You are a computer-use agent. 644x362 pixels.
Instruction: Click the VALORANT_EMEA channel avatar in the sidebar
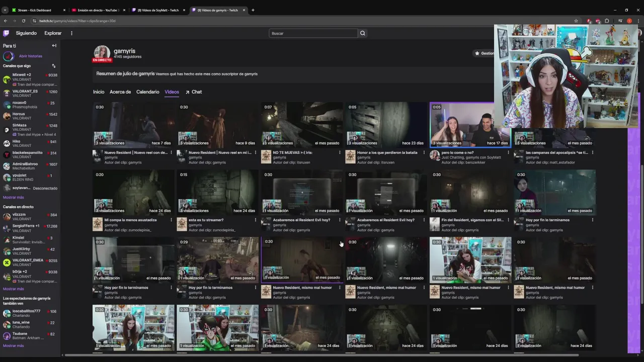tap(7, 262)
